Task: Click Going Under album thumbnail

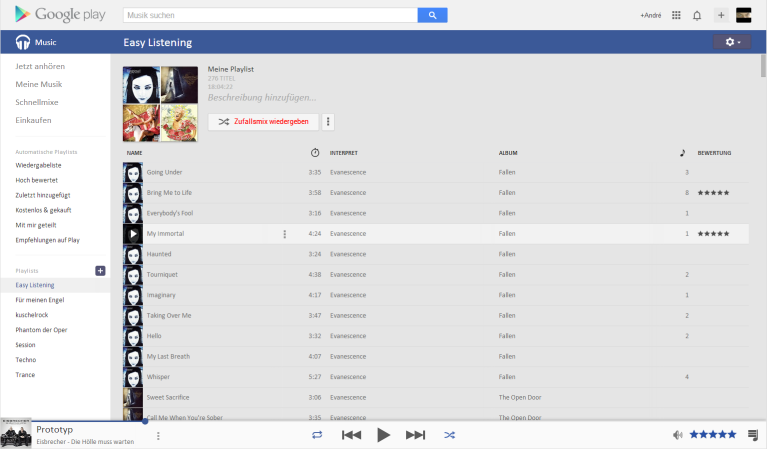Action: [133, 173]
